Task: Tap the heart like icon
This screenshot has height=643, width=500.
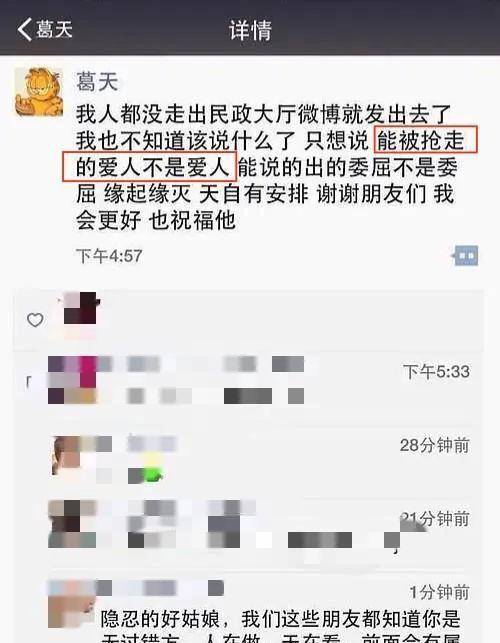Action: [35, 320]
